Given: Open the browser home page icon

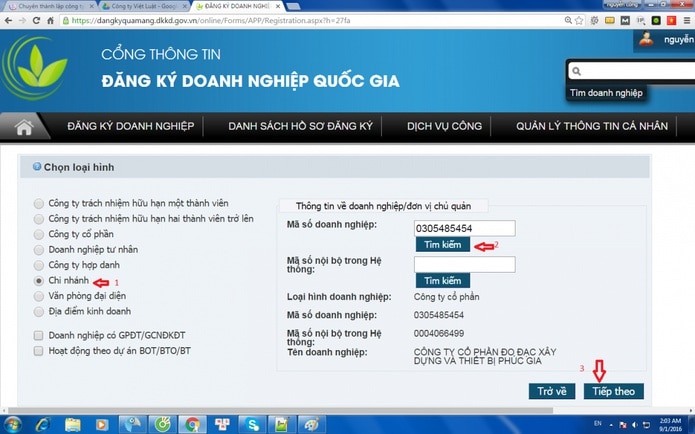Looking at the screenshot, I should [x=50, y=20].
